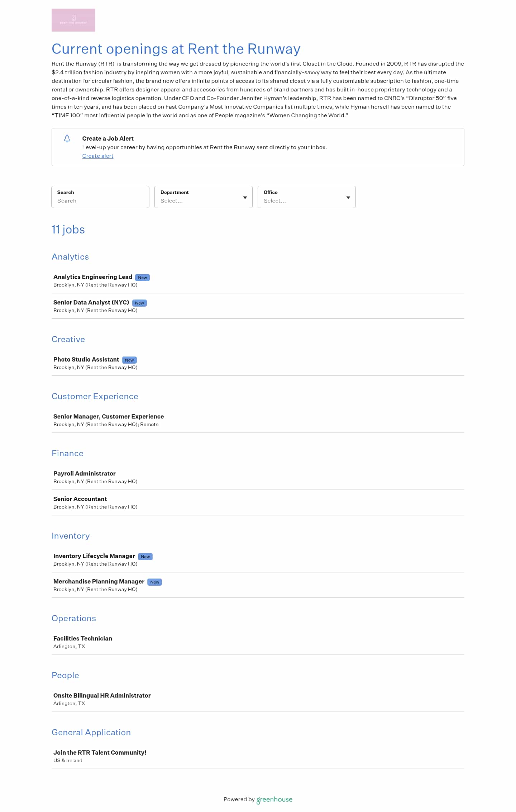Join the RTR Talent Community link
The height and width of the screenshot is (812, 516).
pos(100,752)
